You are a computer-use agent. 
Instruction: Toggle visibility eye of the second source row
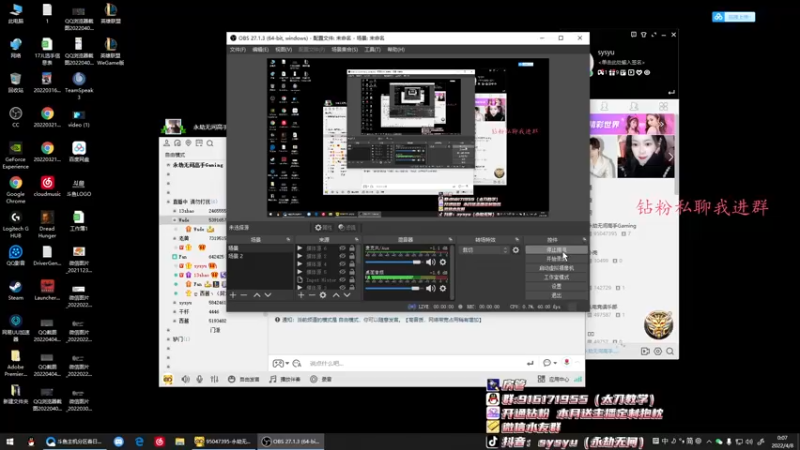pos(342,256)
